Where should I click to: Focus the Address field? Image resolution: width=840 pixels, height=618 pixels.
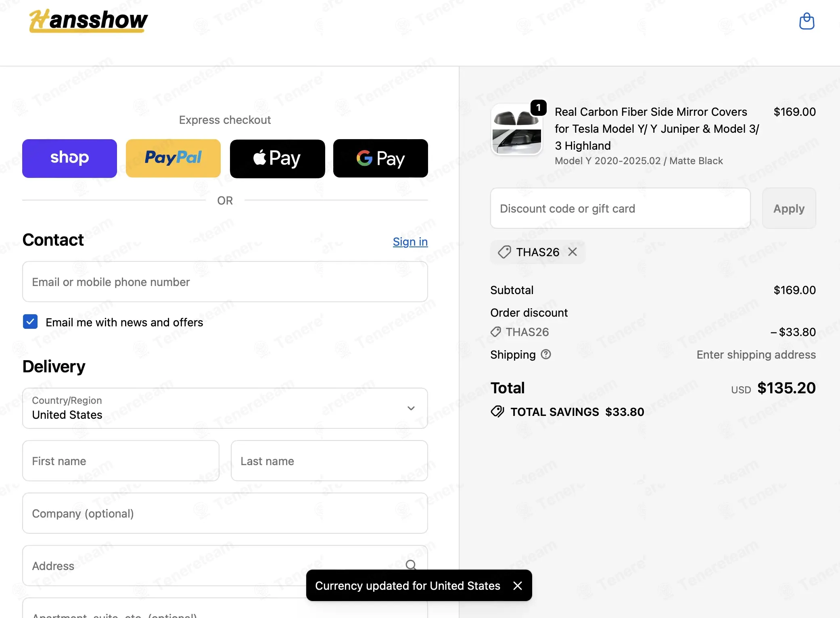[225, 566]
